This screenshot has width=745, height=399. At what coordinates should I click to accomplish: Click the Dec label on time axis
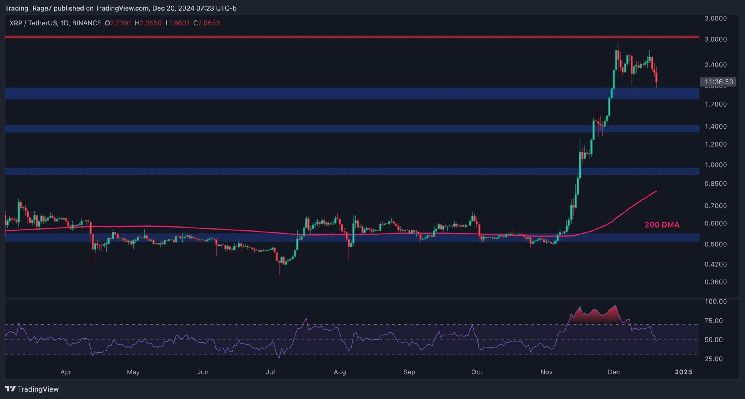pos(615,372)
